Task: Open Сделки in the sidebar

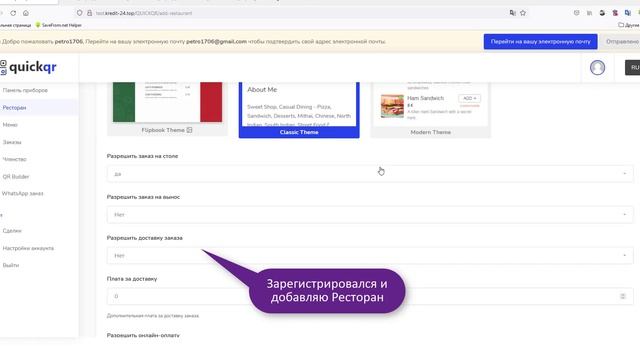Action: tap(12, 231)
